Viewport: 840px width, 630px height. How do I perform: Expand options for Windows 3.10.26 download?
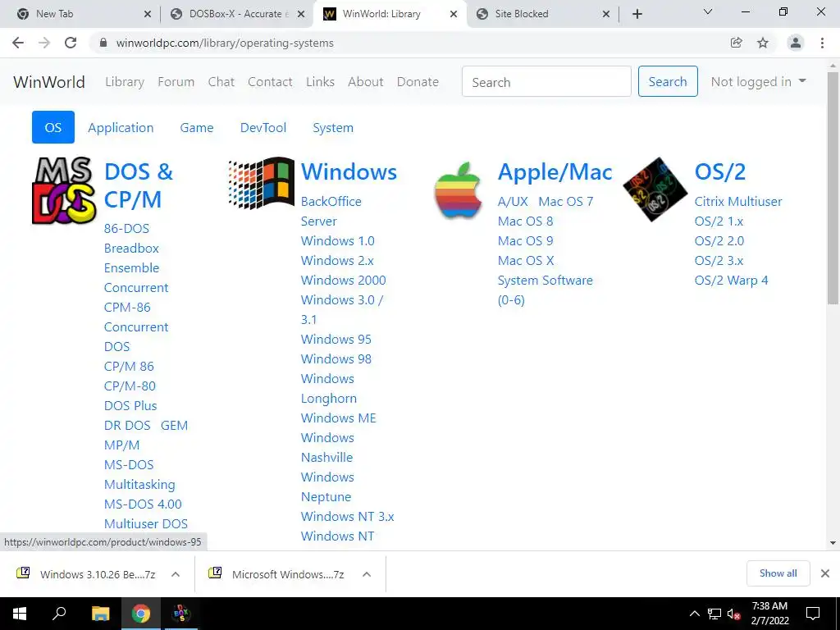(176, 574)
